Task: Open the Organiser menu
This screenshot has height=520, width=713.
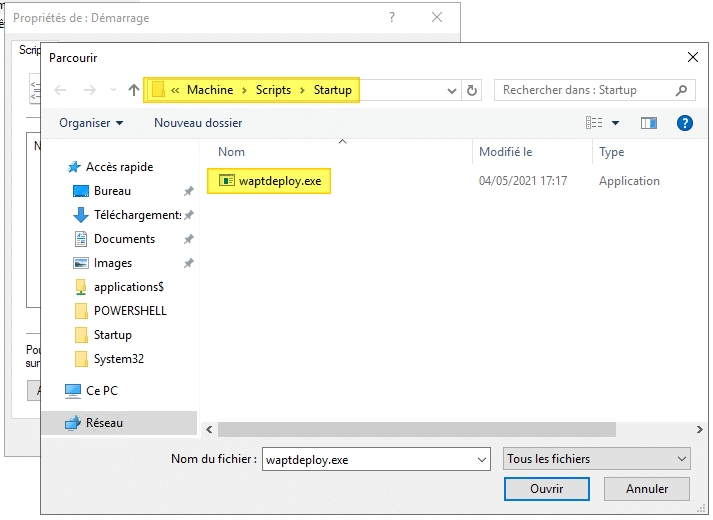Action: coord(91,123)
